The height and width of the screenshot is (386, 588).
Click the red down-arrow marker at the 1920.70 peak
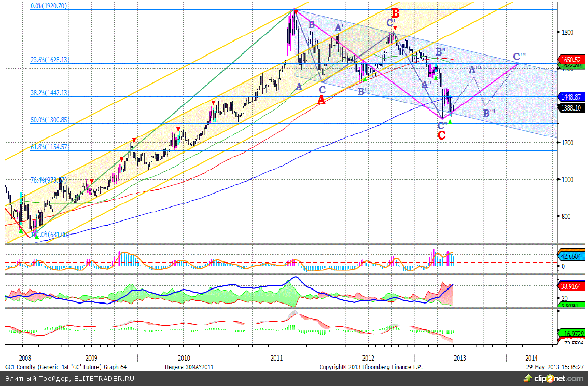295,11
